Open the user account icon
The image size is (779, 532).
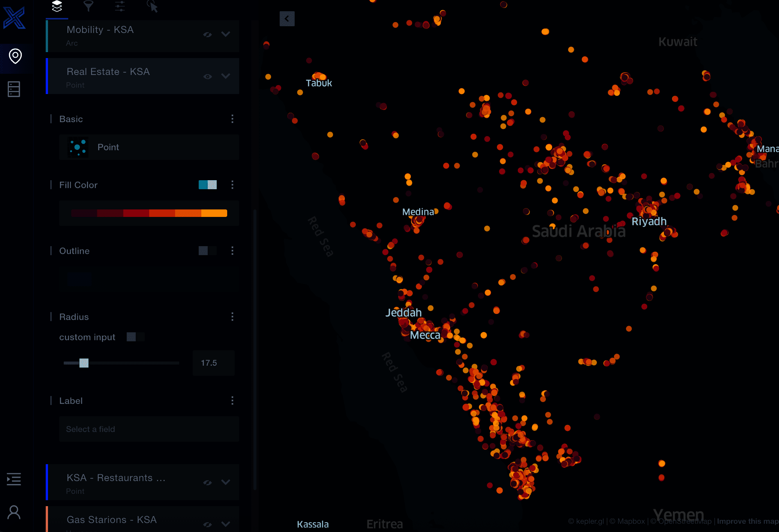[14, 512]
